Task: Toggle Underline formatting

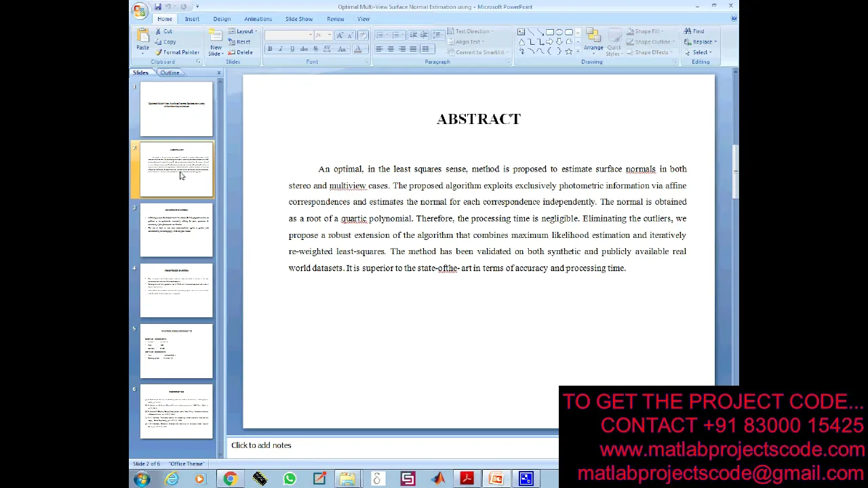Action: tap(292, 49)
